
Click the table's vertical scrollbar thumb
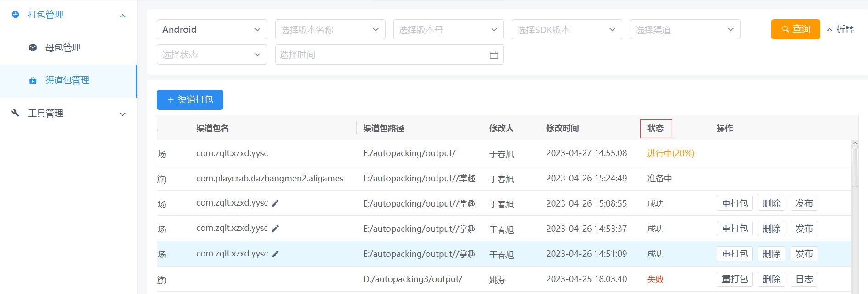pyautogui.click(x=855, y=167)
